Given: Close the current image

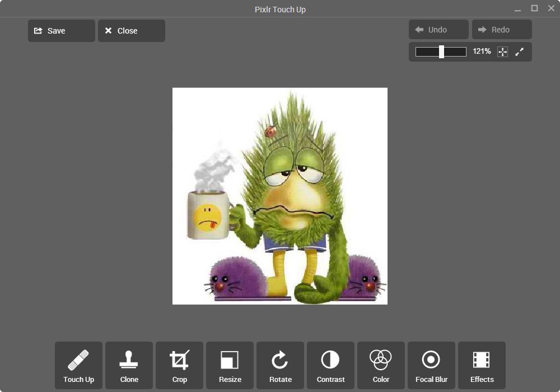Looking at the screenshot, I should tap(131, 31).
